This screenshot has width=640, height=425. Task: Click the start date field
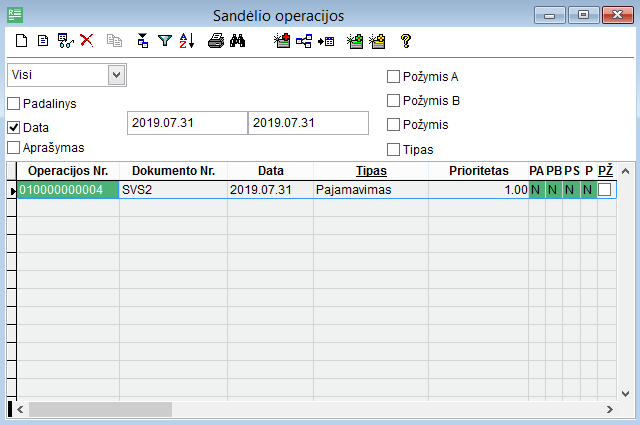[186, 123]
